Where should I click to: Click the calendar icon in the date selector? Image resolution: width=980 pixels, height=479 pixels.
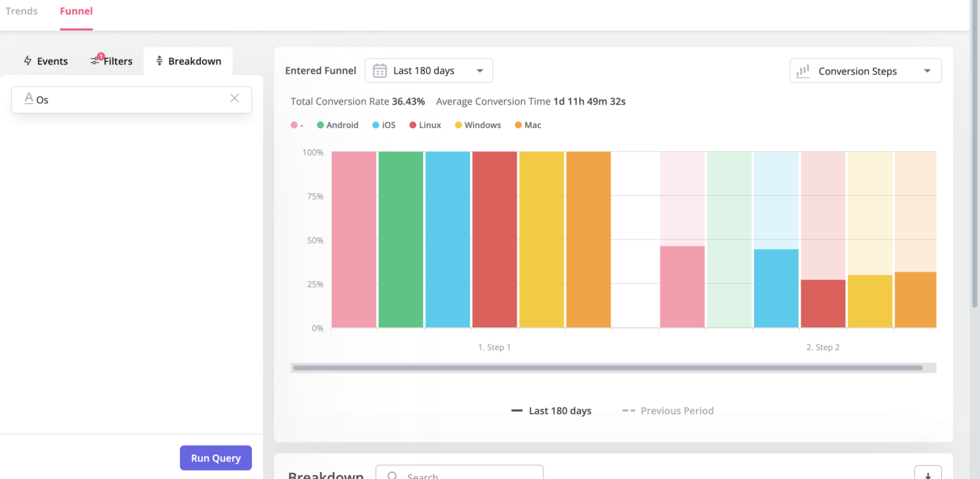coord(379,70)
